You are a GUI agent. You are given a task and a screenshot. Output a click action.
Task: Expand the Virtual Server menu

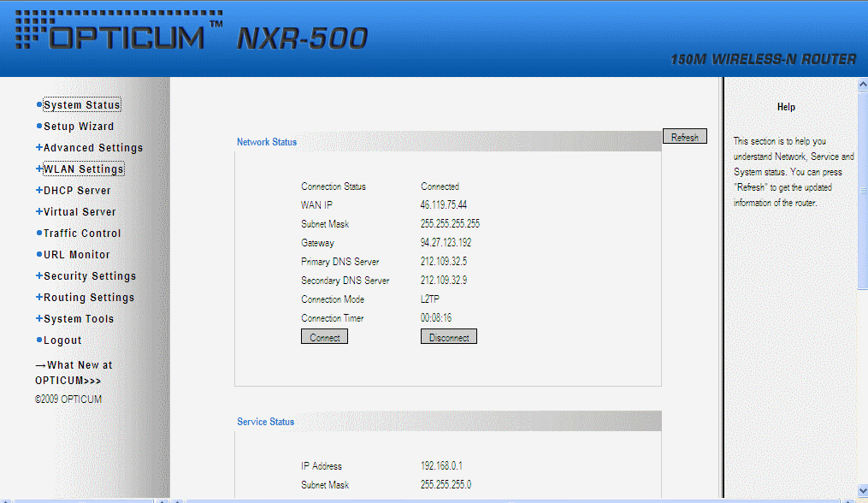click(x=80, y=212)
